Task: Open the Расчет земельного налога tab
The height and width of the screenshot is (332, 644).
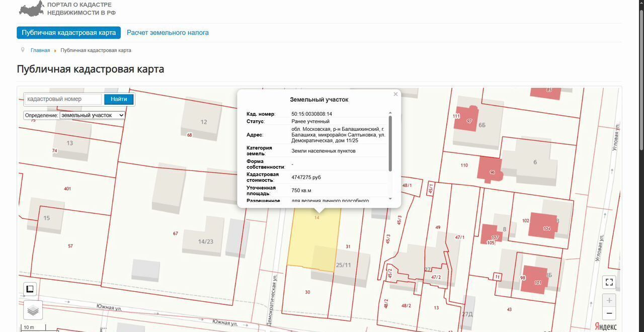Action: [168, 33]
